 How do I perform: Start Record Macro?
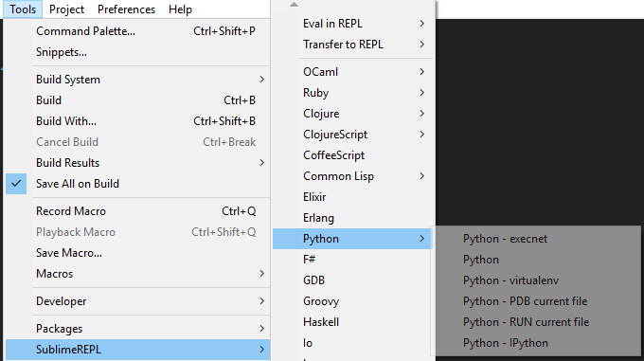click(137, 211)
